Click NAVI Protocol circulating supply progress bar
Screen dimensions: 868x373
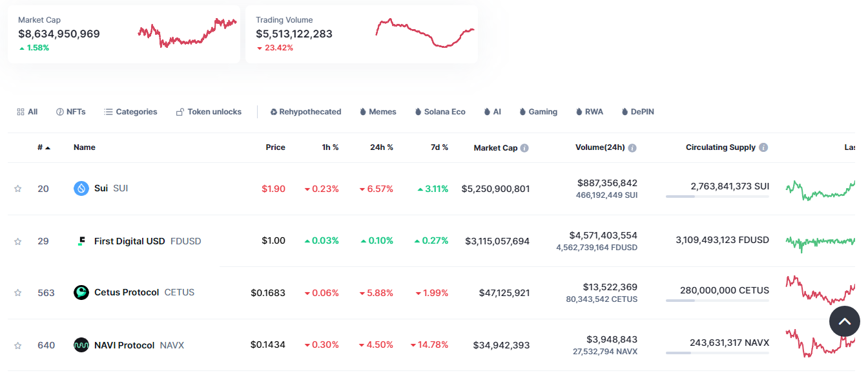tap(717, 353)
